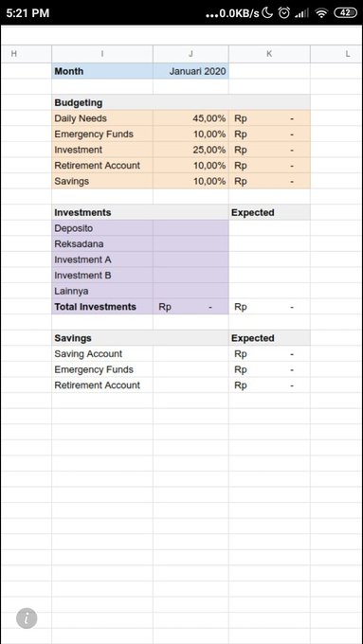Tap the battery indicator icon
Image resolution: width=363 pixels, height=644 pixels.
tap(346, 13)
